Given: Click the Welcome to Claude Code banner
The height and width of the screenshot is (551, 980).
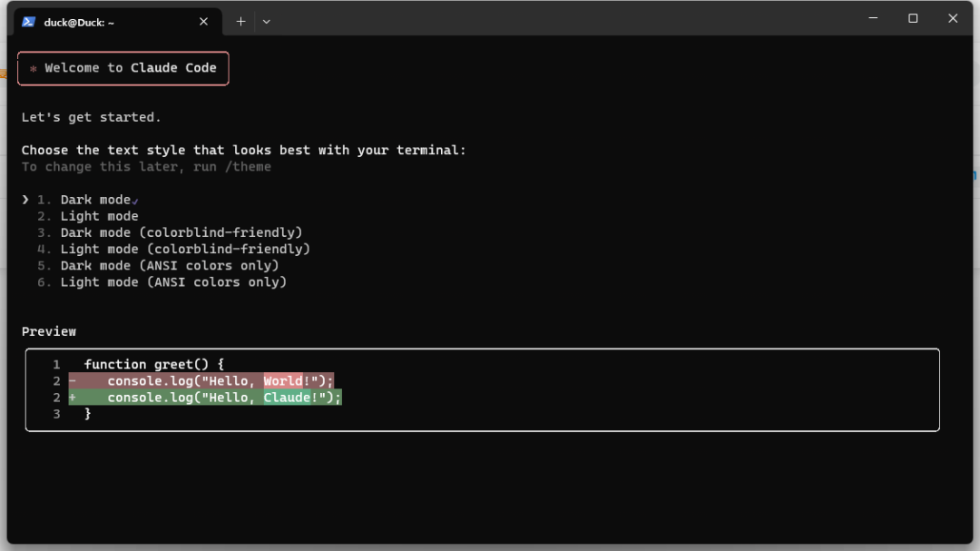Looking at the screenshot, I should point(123,68).
